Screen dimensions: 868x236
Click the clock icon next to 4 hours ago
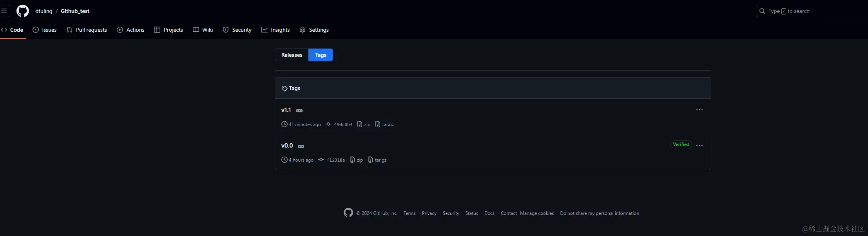[285, 160]
